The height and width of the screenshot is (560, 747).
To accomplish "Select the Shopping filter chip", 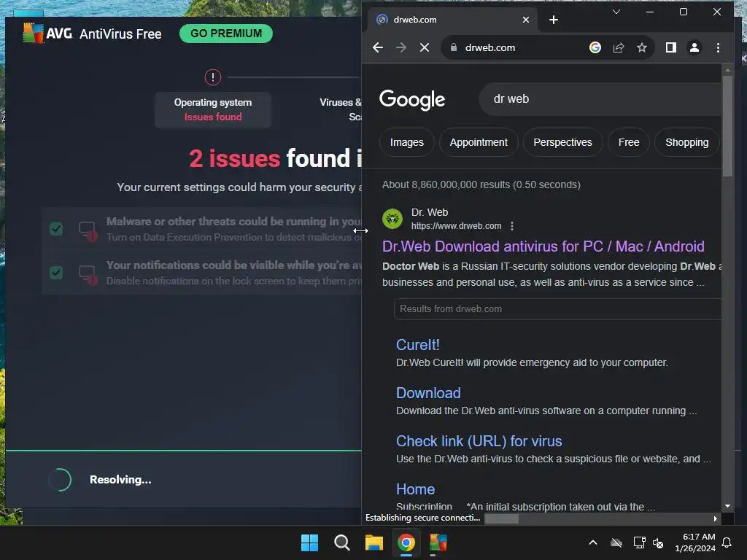I will [x=686, y=142].
